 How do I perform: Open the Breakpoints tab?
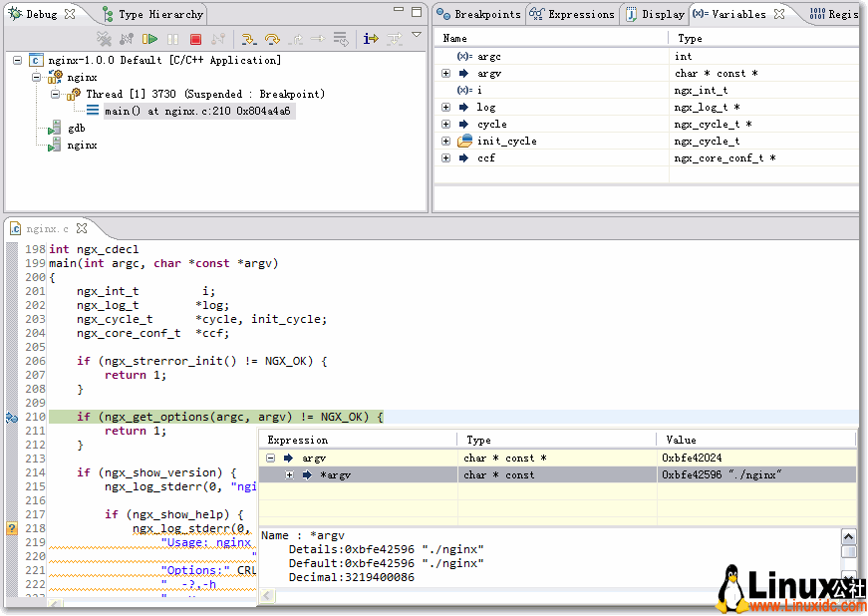(x=478, y=14)
